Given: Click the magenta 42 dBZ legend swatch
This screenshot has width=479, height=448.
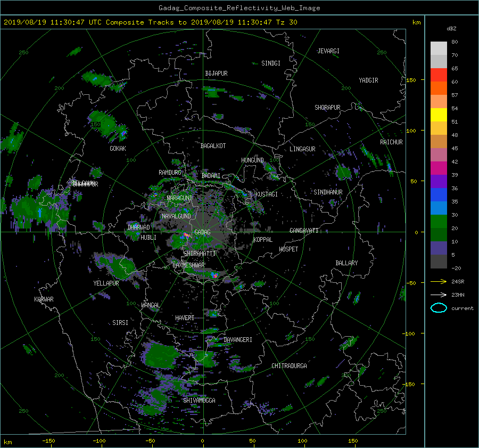Looking at the screenshot, I should pyautogui.click(x=439, y=168).
